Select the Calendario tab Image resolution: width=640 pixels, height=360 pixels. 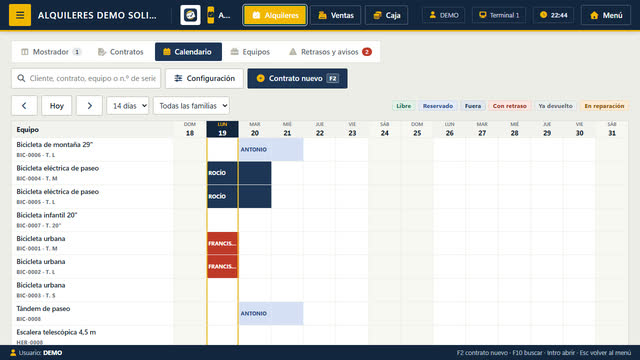[x=189, y=52]
